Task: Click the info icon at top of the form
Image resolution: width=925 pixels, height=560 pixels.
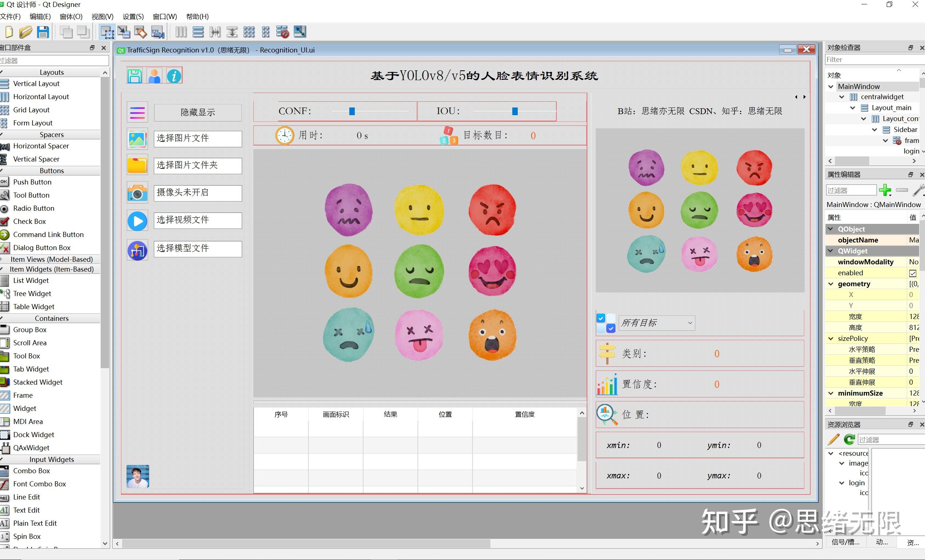Action: point(174,75)
